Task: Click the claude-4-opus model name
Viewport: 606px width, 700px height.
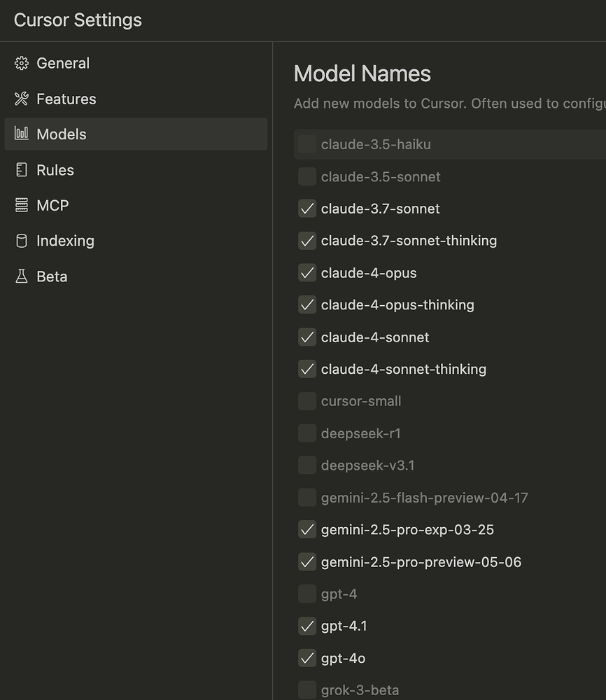Action: (369, 273)
